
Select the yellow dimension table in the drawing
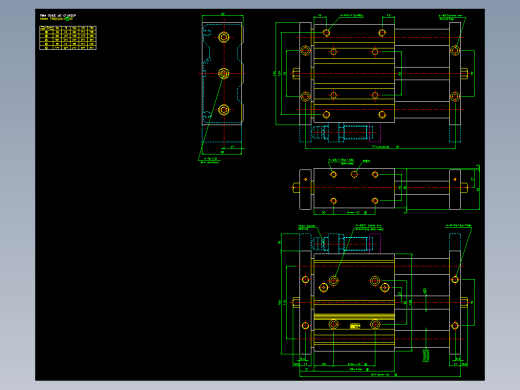pos(68,38)
